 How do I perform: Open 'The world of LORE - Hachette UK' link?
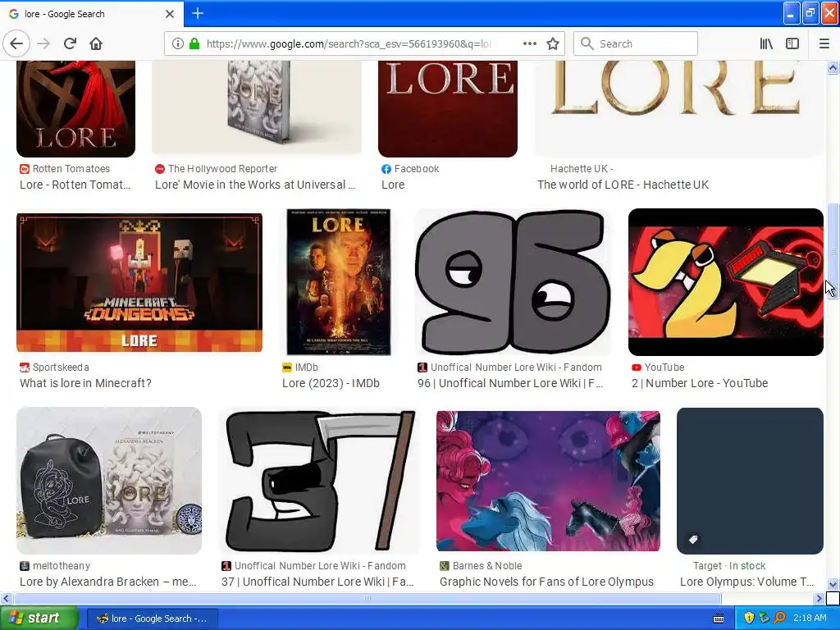(x=623, y=185)
